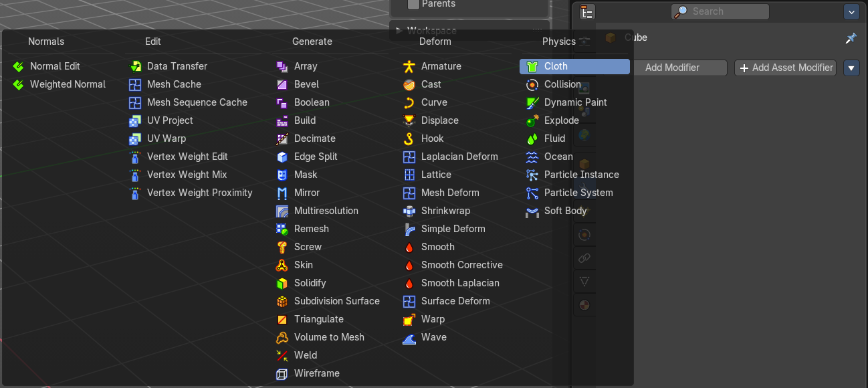Click the Ocean modifier icon
868x388 pixels.
tap(532, 157)
